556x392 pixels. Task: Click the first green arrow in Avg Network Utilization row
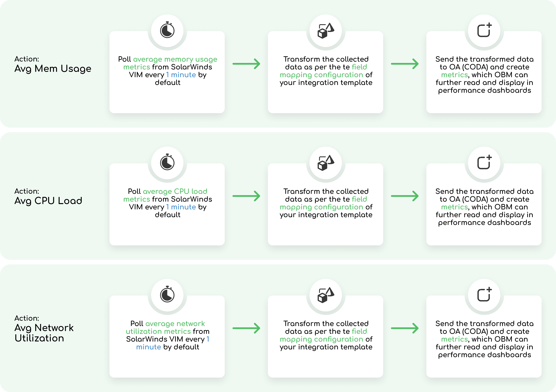(246, 328)
